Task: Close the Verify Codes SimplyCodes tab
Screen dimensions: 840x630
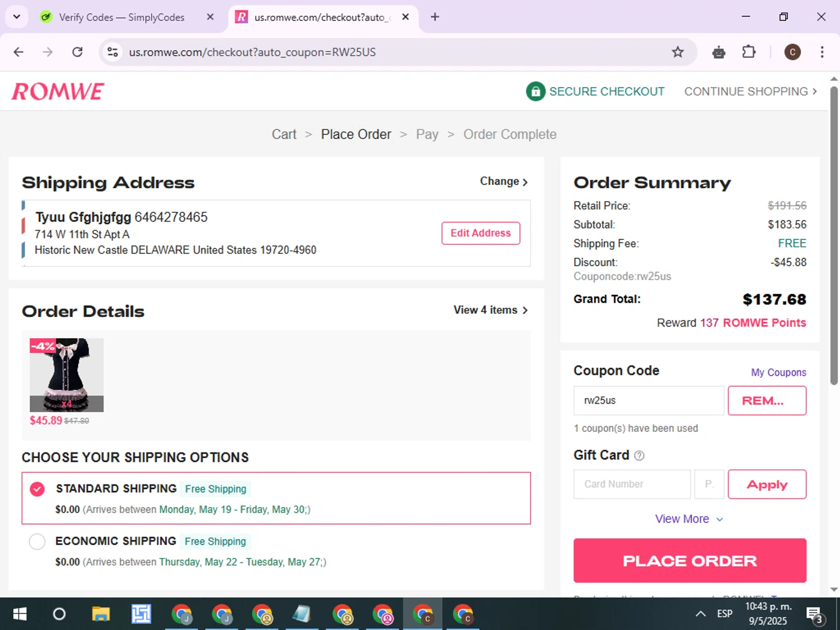Action: coord(210,17)
